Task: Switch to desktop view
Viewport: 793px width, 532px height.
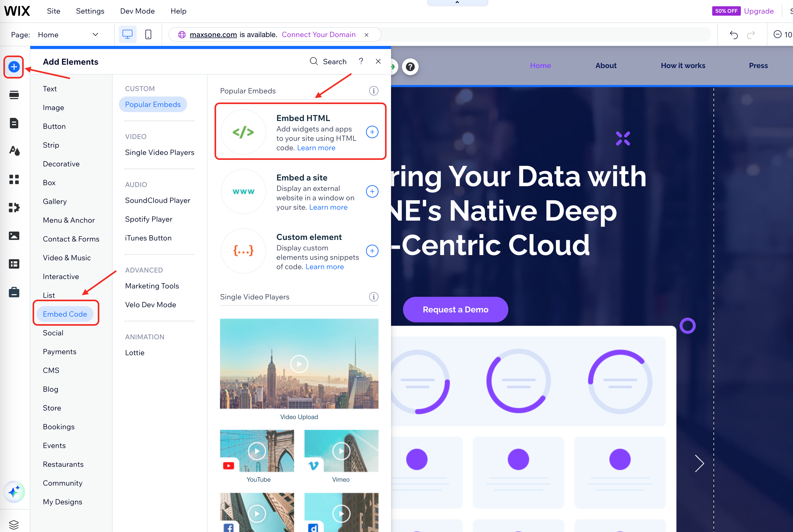Action: tap(127, 35)
